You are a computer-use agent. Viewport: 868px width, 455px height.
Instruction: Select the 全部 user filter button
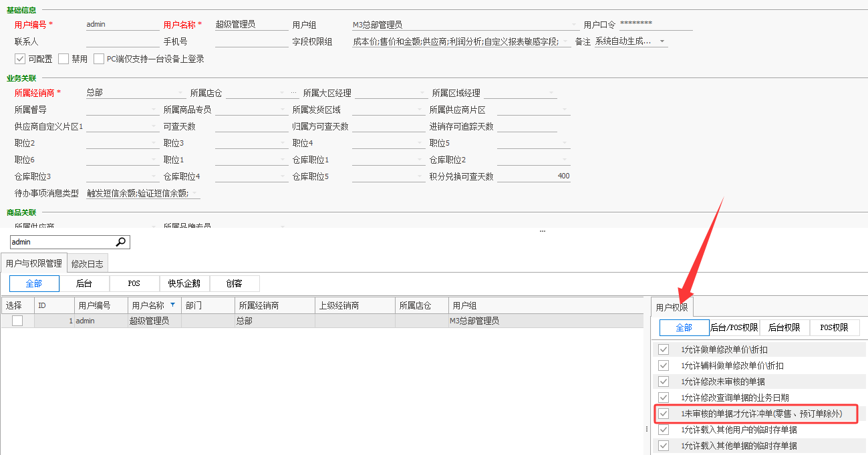click(x=34, y=284)
